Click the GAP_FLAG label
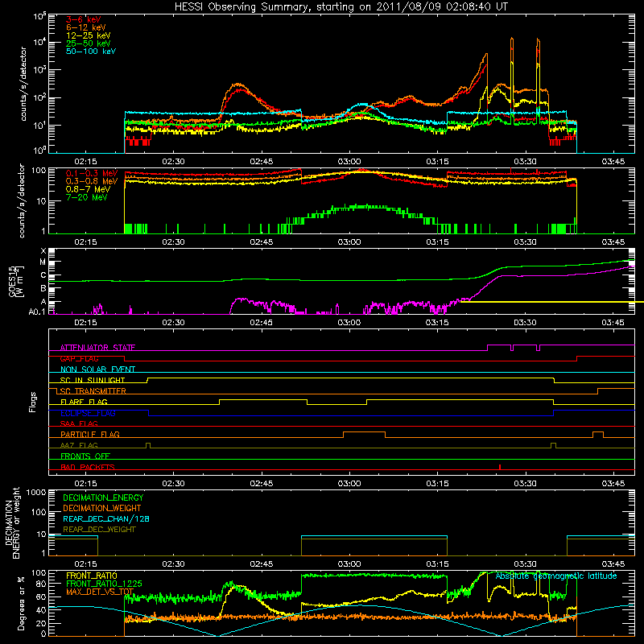Viewport: 644px width, 644px height. click(x=79, y=358)
